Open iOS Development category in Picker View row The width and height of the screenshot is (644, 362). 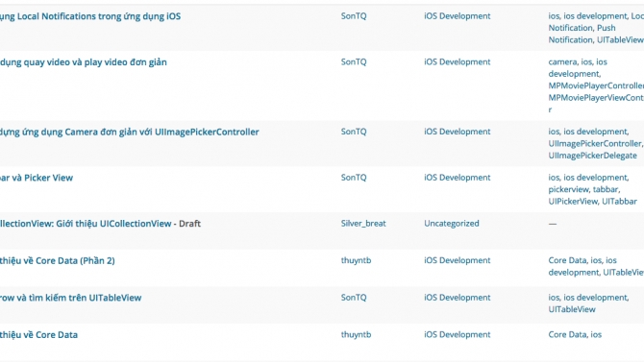pos(458,178)
